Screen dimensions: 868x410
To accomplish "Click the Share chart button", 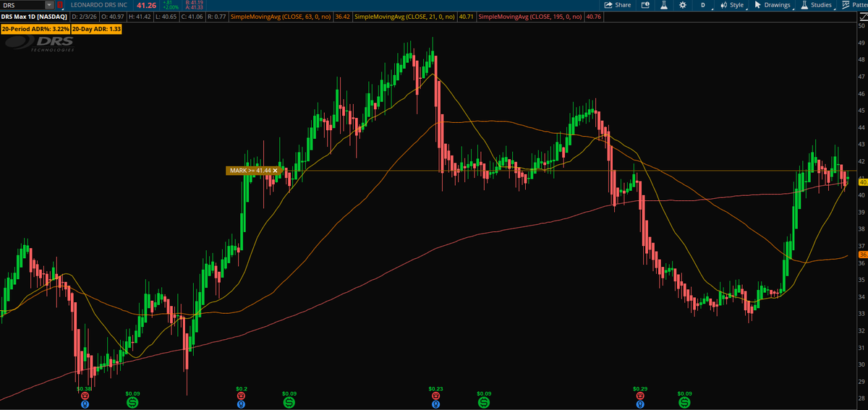I will click(618, 5).
